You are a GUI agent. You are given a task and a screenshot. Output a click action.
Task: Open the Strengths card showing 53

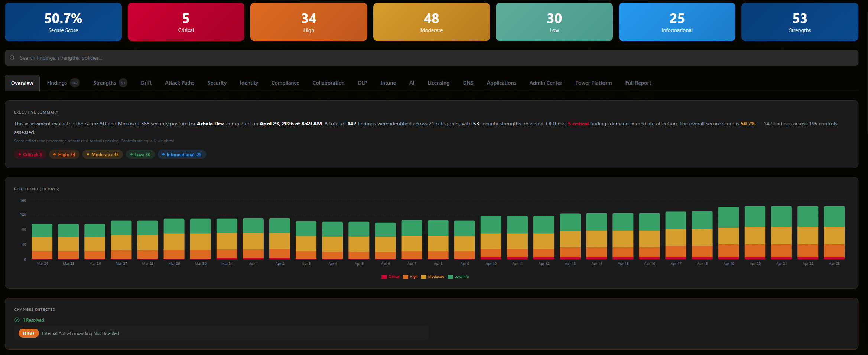pyautogui.click(x=799, y=22)
